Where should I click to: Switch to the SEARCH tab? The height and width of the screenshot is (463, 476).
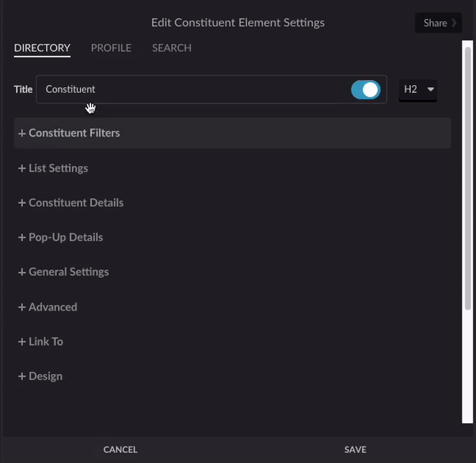[x=172, y=48]
